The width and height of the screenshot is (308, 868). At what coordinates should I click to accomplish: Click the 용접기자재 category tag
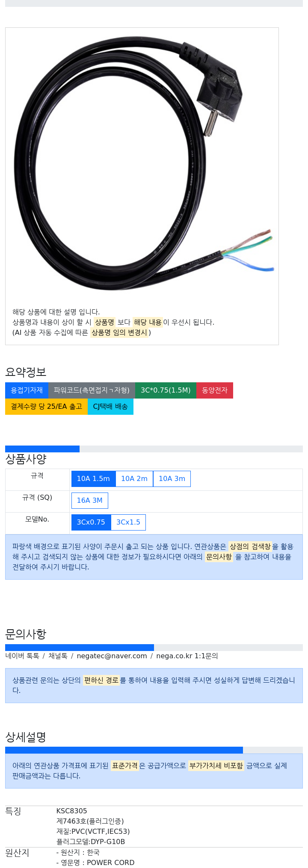(27, 390)
